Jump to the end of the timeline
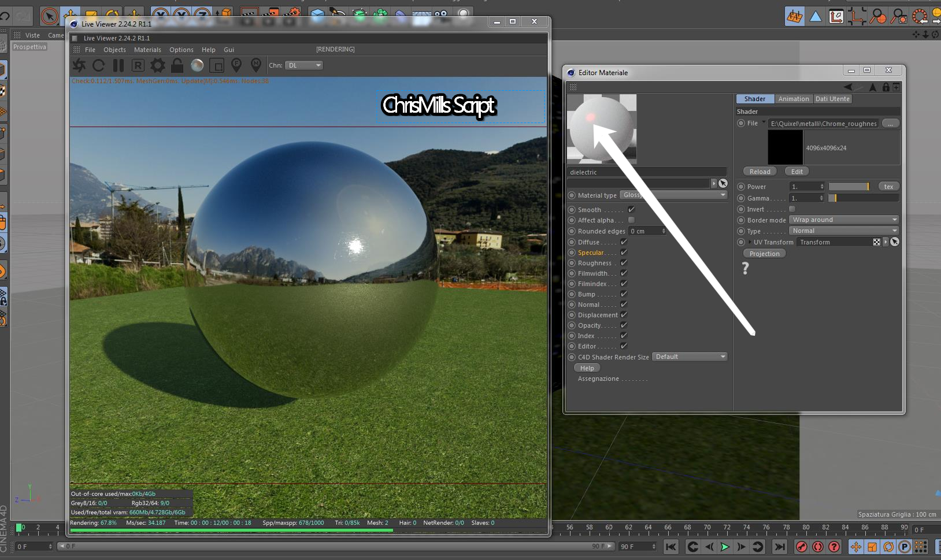Viewport: 941px width, 560px height. coord(780,547)
